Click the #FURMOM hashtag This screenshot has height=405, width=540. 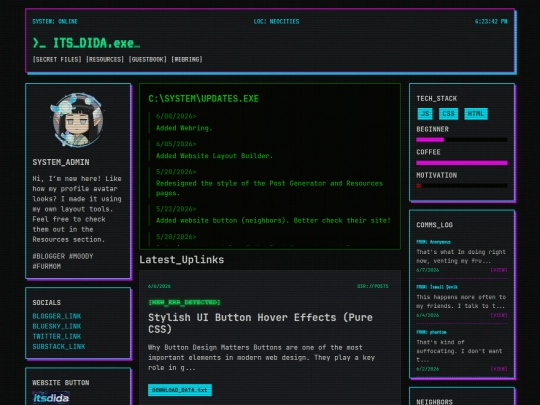point(47,266)
